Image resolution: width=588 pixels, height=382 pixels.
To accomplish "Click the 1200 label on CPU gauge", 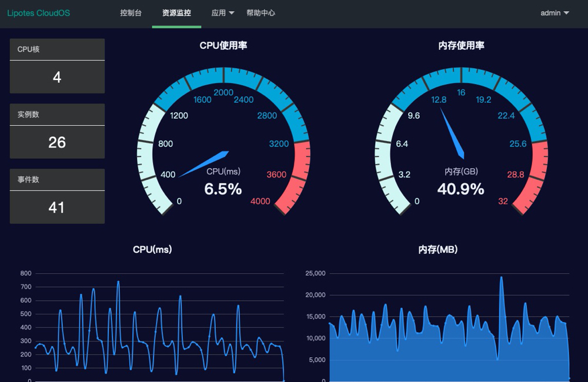I will [x=179, y=116].
